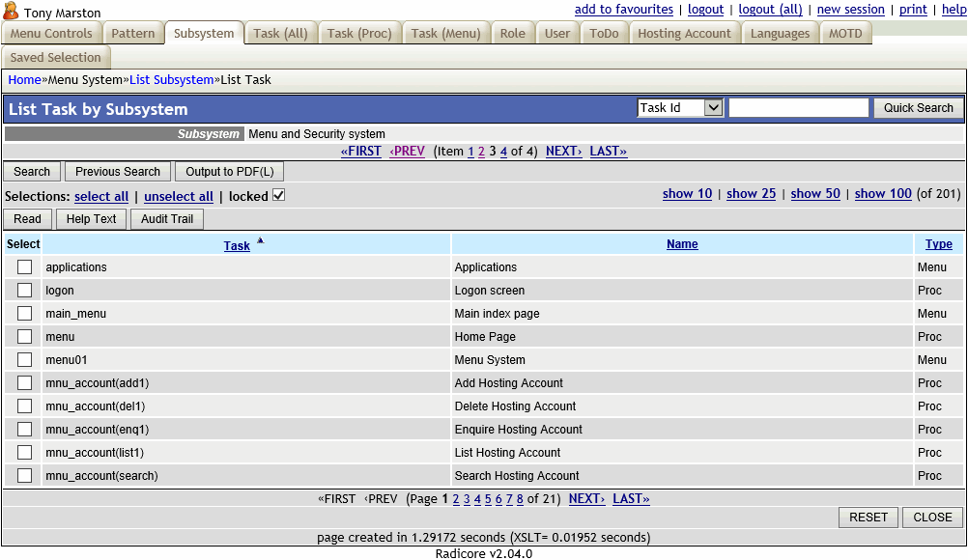Click the unselect all link
The height and width of the screenshot is (560, 968).
point(178,196)
